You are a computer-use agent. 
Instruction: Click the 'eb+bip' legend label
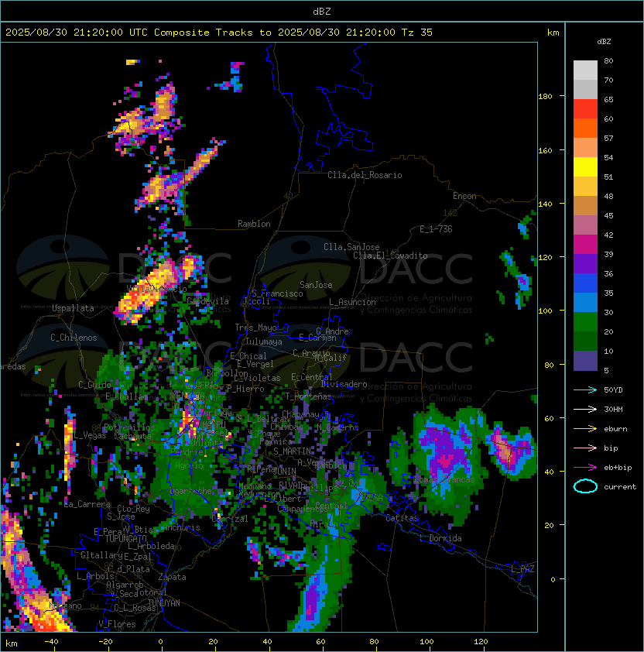pos(618,468)
